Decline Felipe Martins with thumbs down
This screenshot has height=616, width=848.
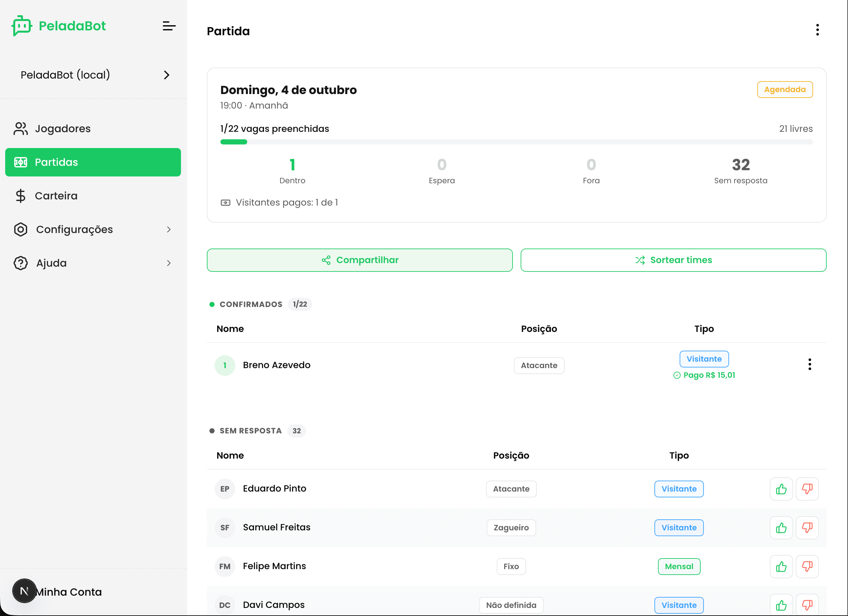[807, 567]
